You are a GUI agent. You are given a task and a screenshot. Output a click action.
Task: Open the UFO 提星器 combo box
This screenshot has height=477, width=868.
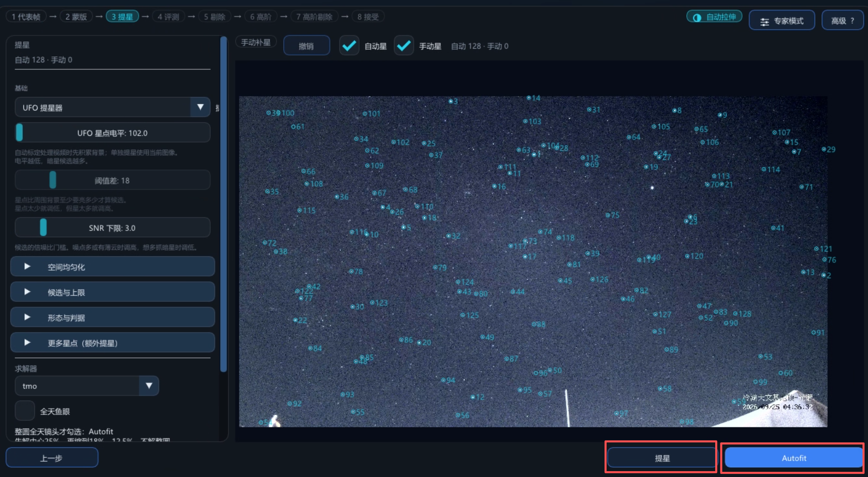(x=113, y=107)
